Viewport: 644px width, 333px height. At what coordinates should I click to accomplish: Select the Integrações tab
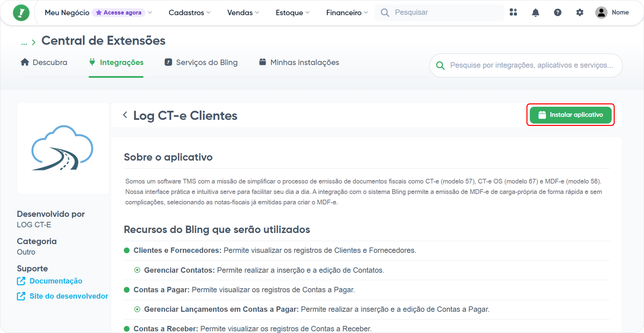click(116, 62)
